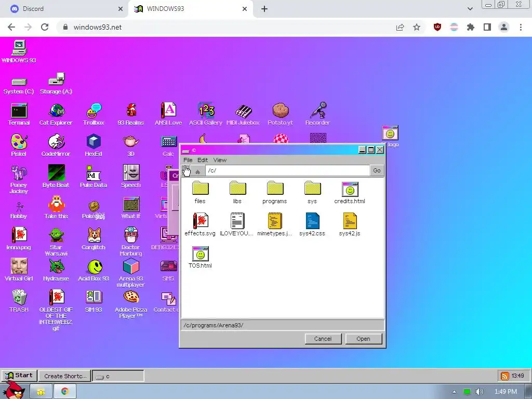The image size is (532, 399).
Task: Open System (C:) drive icon
Action: tap(19, 86)
